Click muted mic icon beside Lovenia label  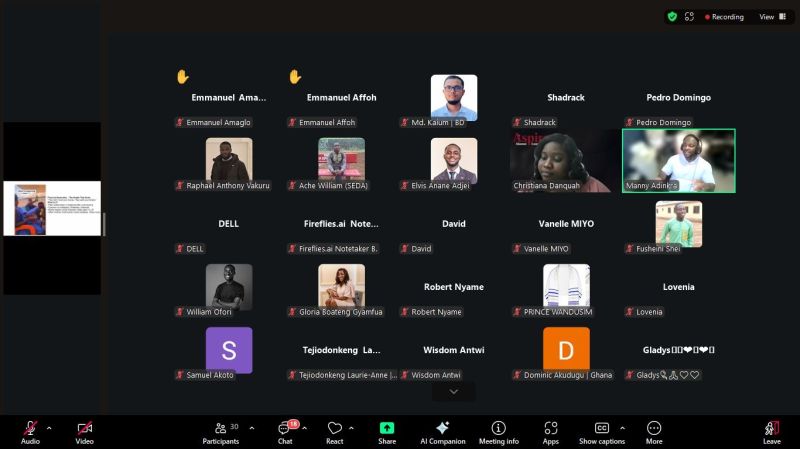[x=630, y=312]
